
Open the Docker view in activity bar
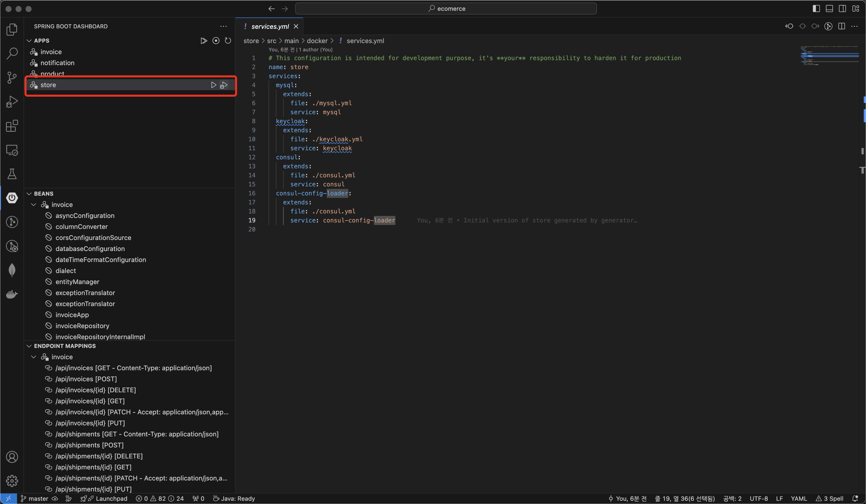click(x=12, y=294)
